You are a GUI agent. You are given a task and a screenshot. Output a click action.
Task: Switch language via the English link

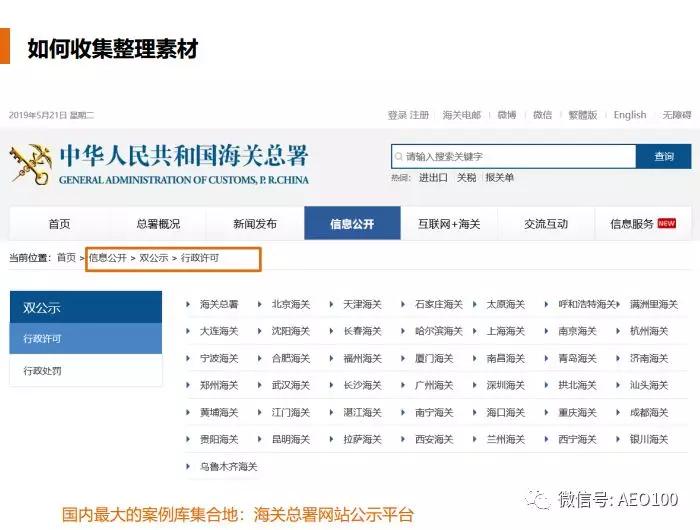tap(629, 115)
